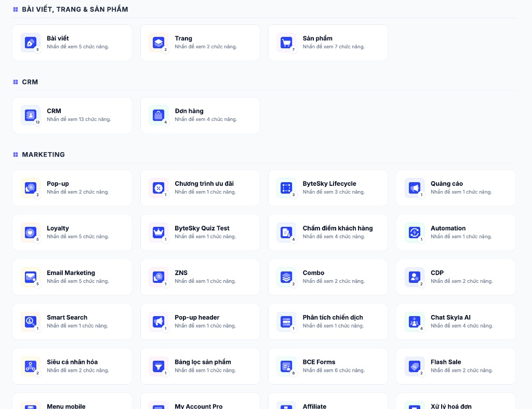Open the Đơn hàng title
This screenshot has height=409, width=532.
189,111
